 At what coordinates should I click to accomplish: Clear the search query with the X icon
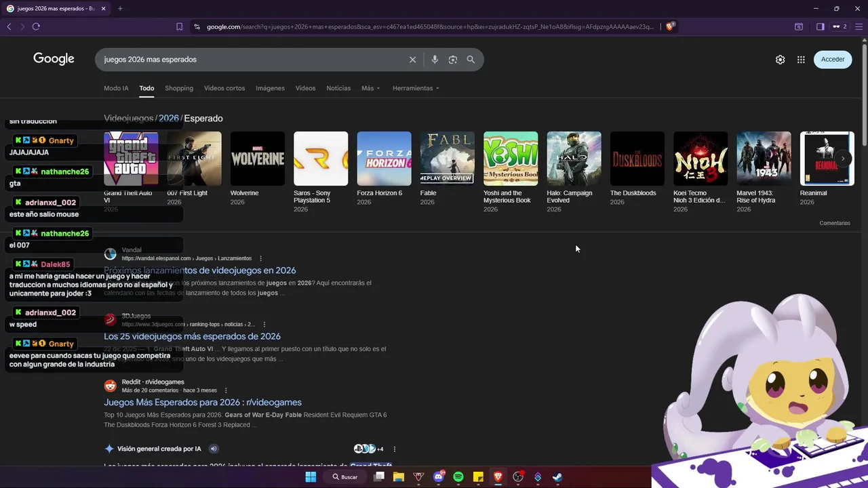click(412, 60)
